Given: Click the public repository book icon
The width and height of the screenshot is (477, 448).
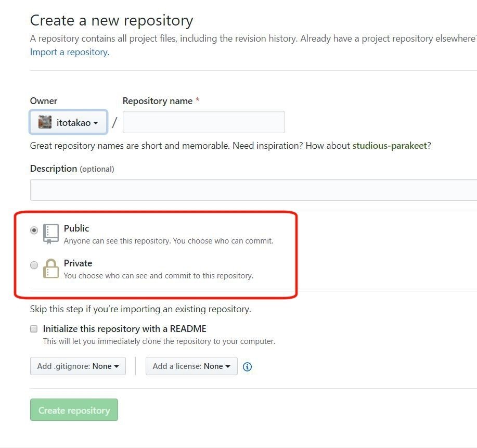Looking at the screenshot, I should pyautogui.click(x=51, y=234).
